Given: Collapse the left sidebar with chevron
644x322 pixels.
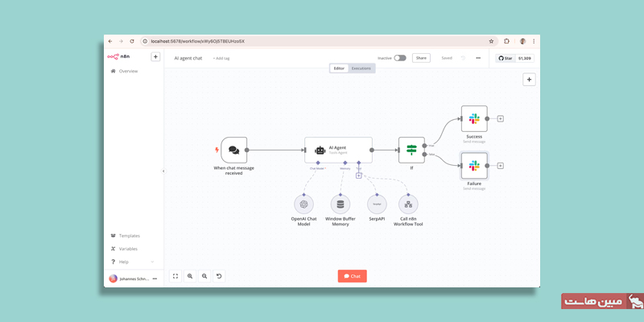Looking at the screenshot, I should point(163,171).
